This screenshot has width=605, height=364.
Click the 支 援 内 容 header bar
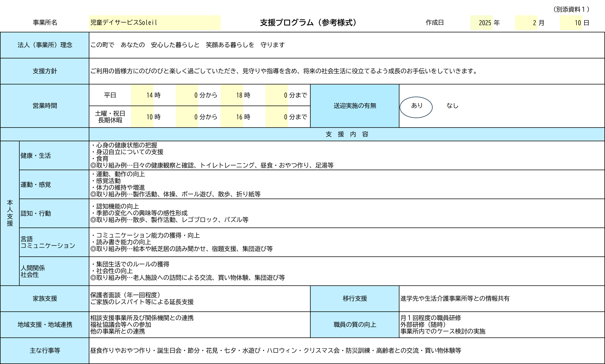(x=347, y=134)
